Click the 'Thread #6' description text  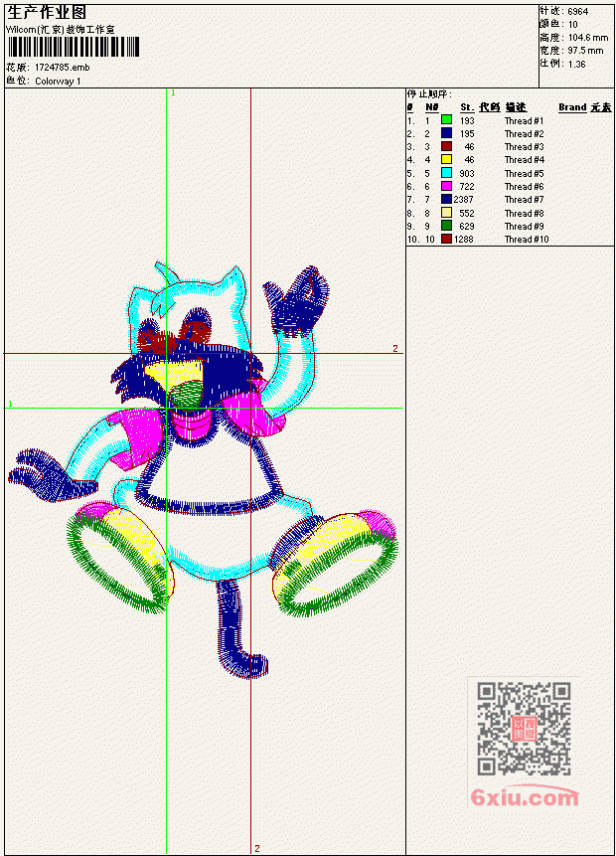(x=524, y=187)
